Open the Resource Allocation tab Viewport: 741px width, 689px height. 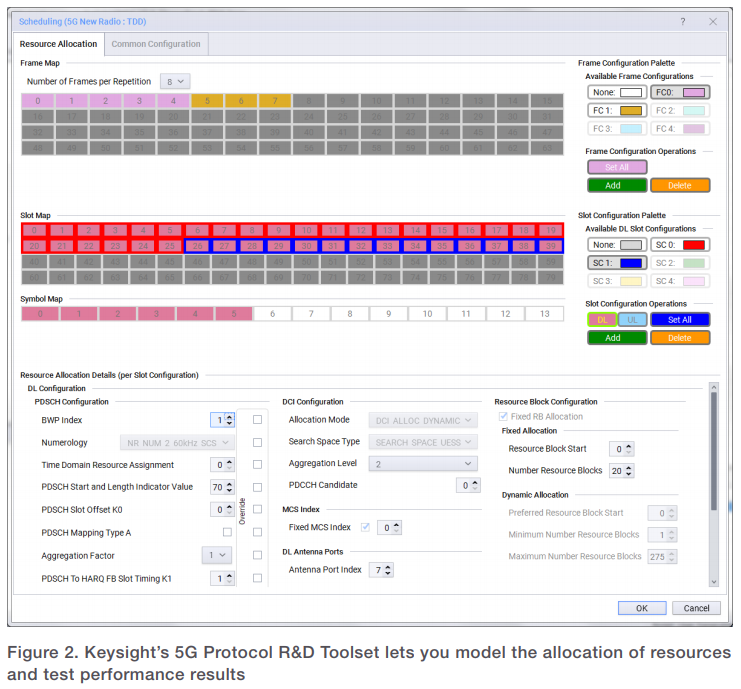[59, 44]
